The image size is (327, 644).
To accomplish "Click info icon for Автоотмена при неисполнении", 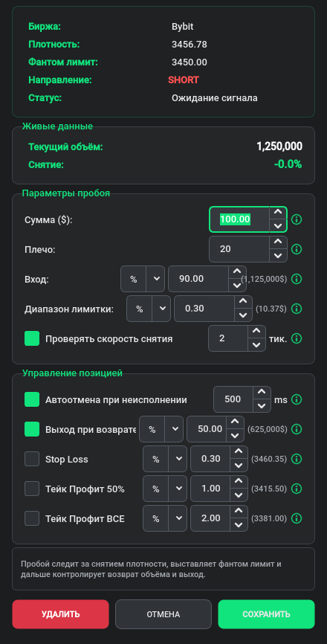I will pyautogui.click(x=297, y=399).
